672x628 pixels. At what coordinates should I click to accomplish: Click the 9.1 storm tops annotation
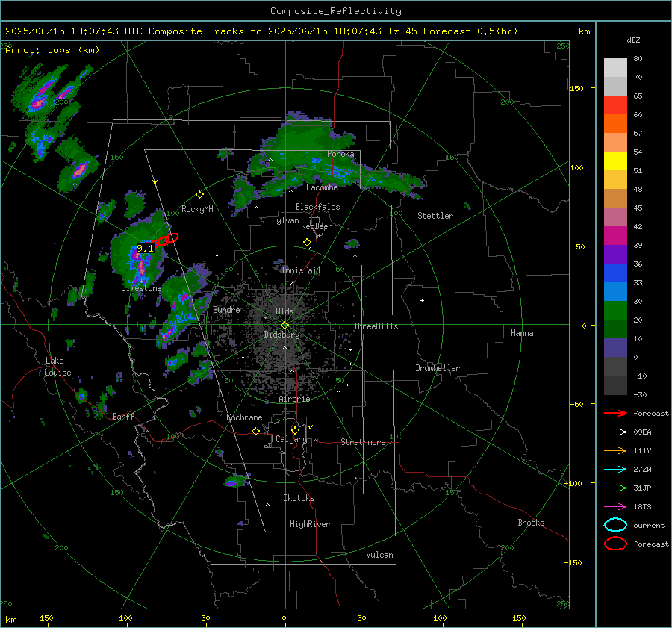pyautogui.click(x=145, y=249)
